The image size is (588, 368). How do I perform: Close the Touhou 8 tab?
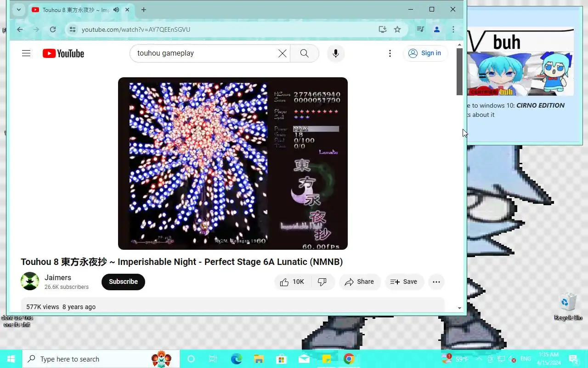127,10
